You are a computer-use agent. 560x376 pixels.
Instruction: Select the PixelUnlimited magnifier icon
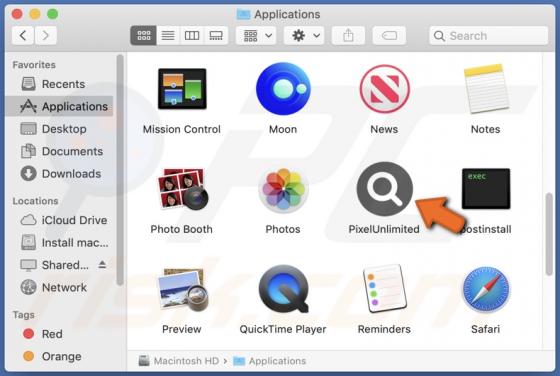pos(384,189)
